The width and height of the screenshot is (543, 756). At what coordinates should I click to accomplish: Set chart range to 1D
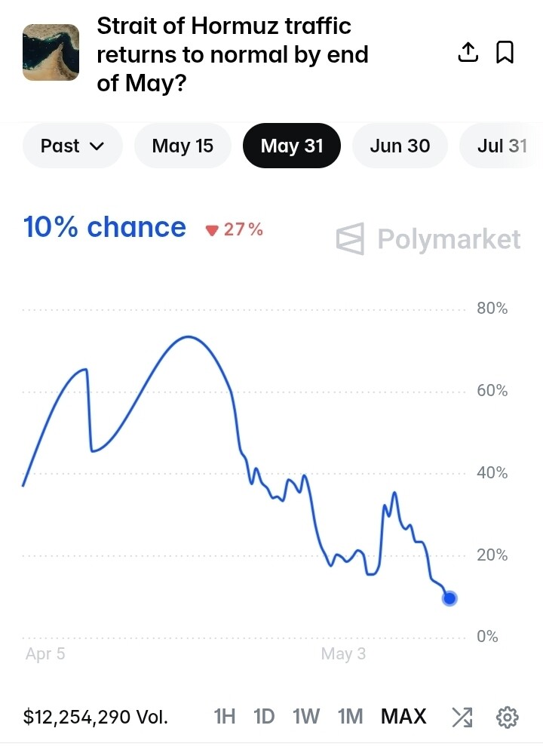click(x=264, y=717)
